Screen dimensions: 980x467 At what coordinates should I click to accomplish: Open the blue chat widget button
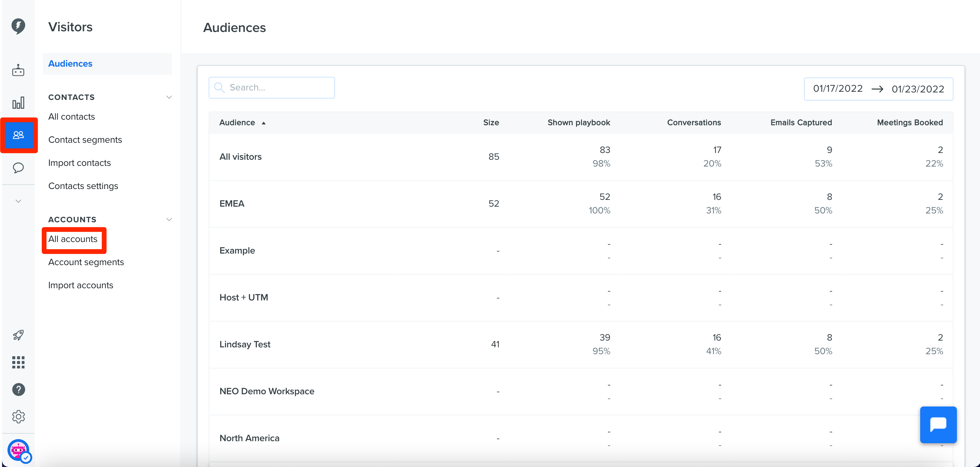(938, 425)
